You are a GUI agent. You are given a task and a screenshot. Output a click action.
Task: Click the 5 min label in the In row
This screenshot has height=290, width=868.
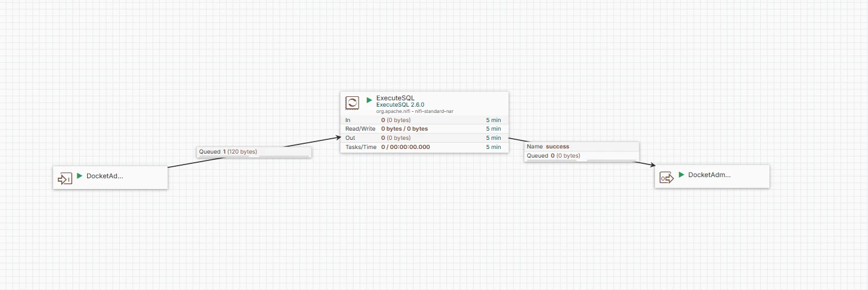pos(493,120)
